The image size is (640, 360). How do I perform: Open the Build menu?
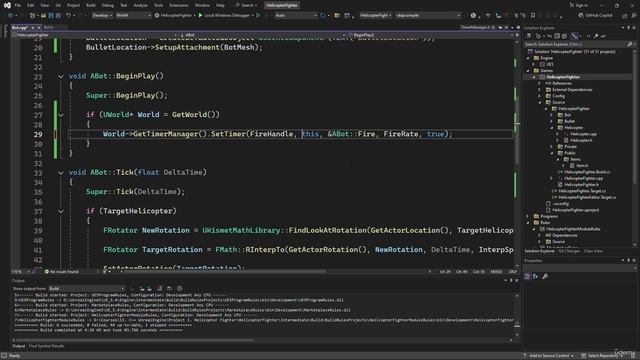tap(91, 5)
